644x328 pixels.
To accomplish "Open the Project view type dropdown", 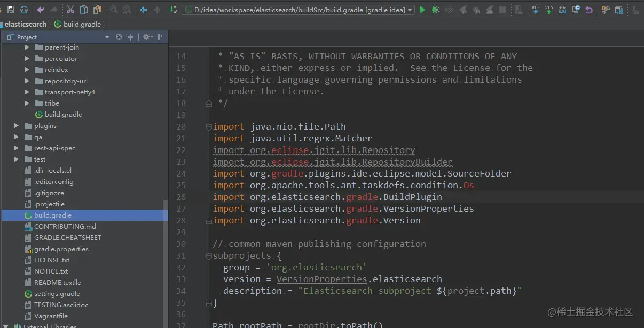I will pyautogui.click(x=107, y=37).
